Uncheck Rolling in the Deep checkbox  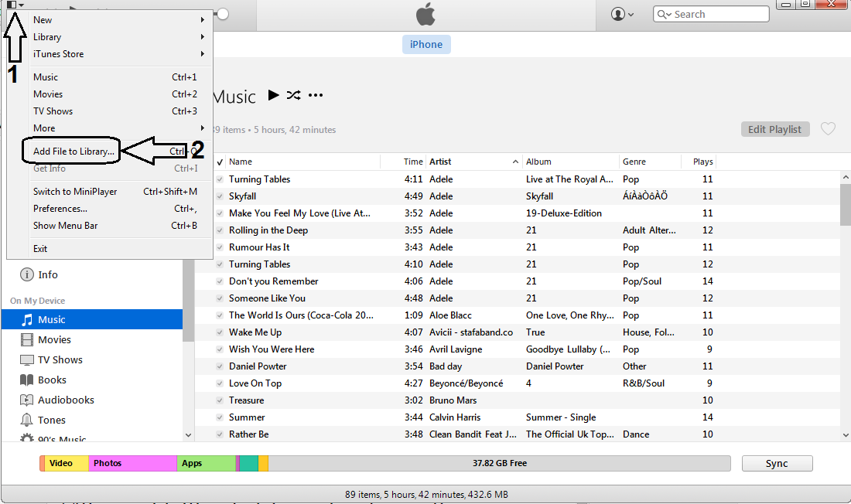click(220, 230)
